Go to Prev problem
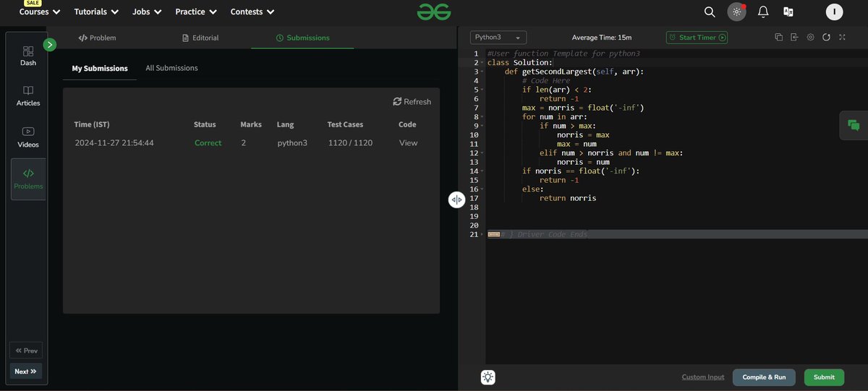Image resolution: width=868 pixels, height=391 pixels. click(x=26, y=351)
